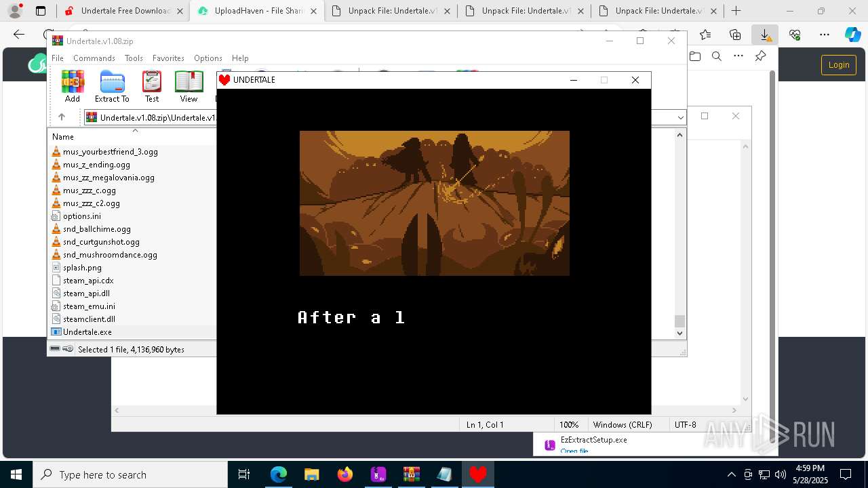Click the Login button on UploadHaven page

[839, 65]
